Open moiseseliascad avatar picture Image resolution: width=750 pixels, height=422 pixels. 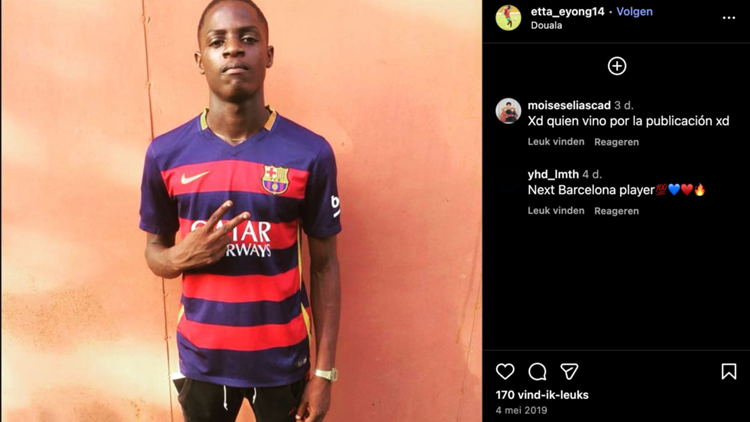click(x=508, y=111)
